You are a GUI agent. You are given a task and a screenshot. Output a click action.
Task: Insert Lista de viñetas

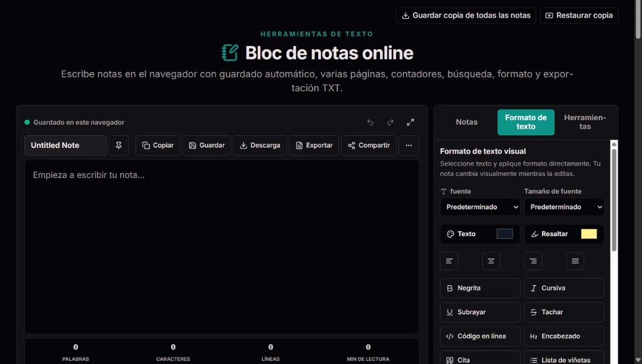564,359
